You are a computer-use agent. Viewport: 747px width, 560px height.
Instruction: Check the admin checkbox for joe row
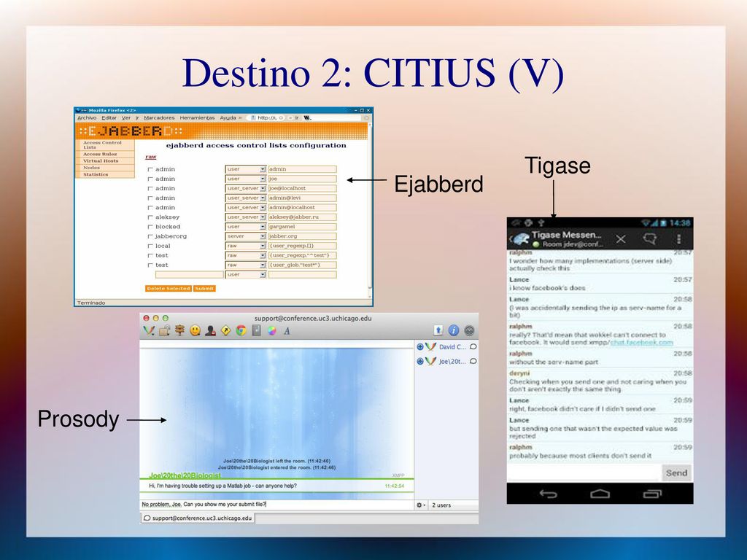pyautogui.click(x=150, y=179)
